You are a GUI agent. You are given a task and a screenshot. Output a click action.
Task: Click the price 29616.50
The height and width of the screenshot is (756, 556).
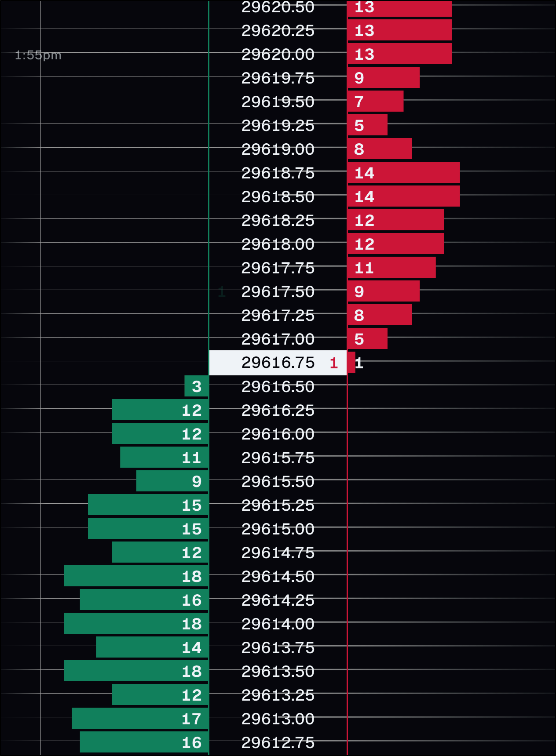click(x=278, y=386)
